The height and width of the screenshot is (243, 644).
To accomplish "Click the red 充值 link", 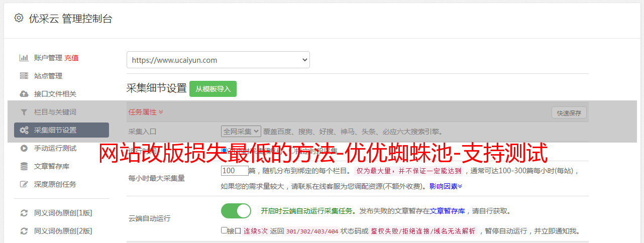I will click(71, 58).
